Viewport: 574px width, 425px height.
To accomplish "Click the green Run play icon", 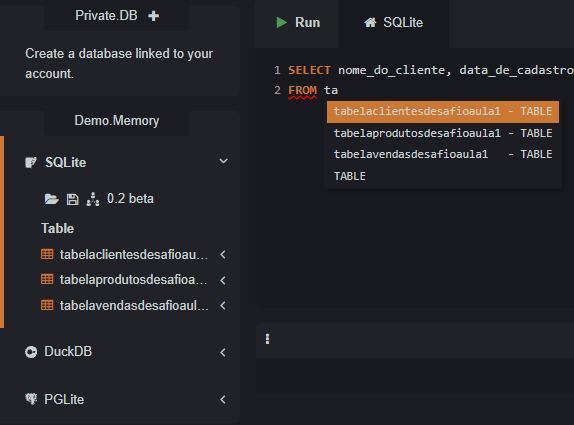I will (281, 22).
